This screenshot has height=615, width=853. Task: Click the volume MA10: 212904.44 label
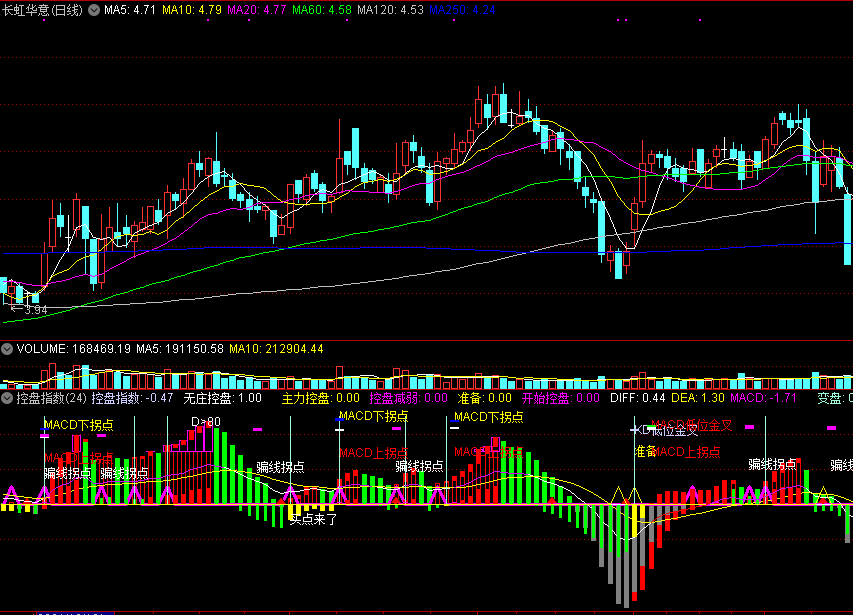(276, 349)
